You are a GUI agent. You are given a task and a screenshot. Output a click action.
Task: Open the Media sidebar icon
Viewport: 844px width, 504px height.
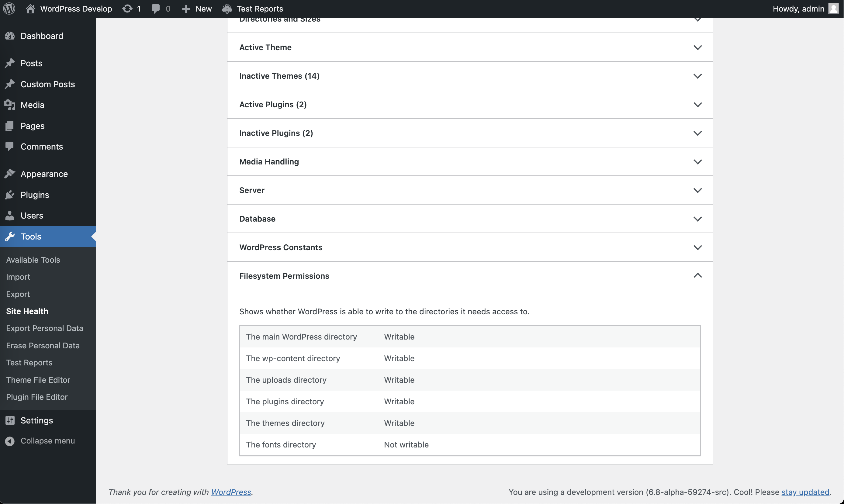[10, 105]
